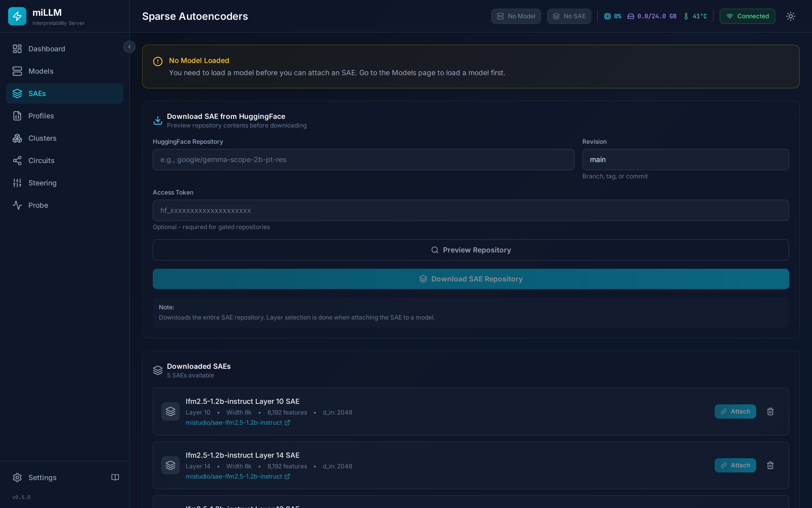This screenshot has height=508, width=812.
Task: Click the download icon beside Download SAE heading
Action: (158, 120)
